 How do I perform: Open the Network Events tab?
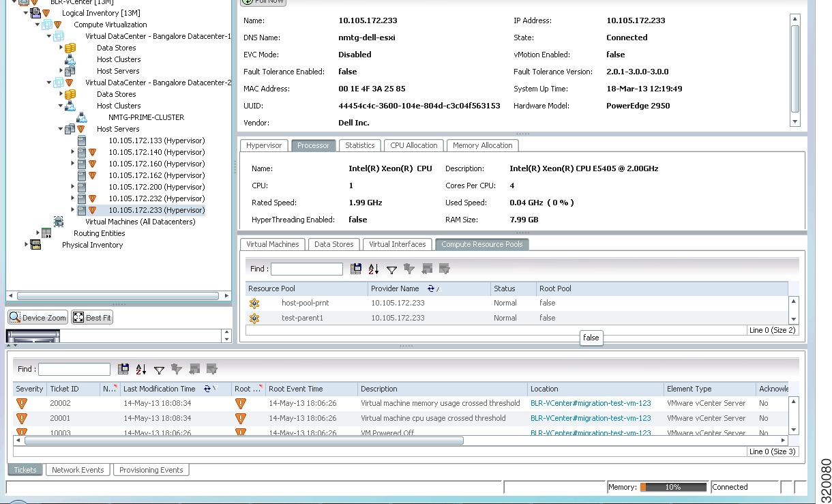(78, 470)
